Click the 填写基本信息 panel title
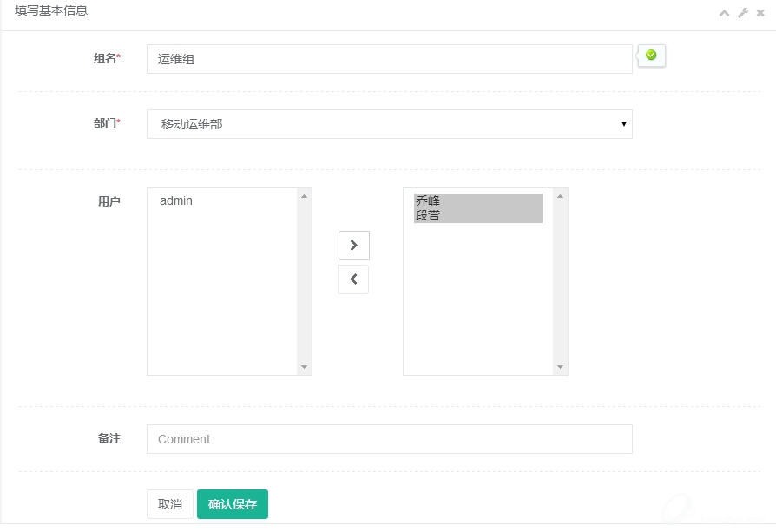Viewport: 776px width, 532px height. (51, 11)
